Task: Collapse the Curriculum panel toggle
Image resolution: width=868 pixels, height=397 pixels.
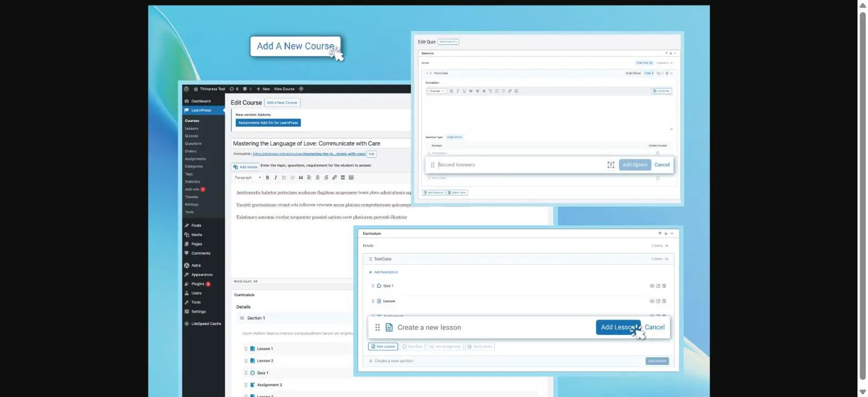Action: [x=672, y=234]
